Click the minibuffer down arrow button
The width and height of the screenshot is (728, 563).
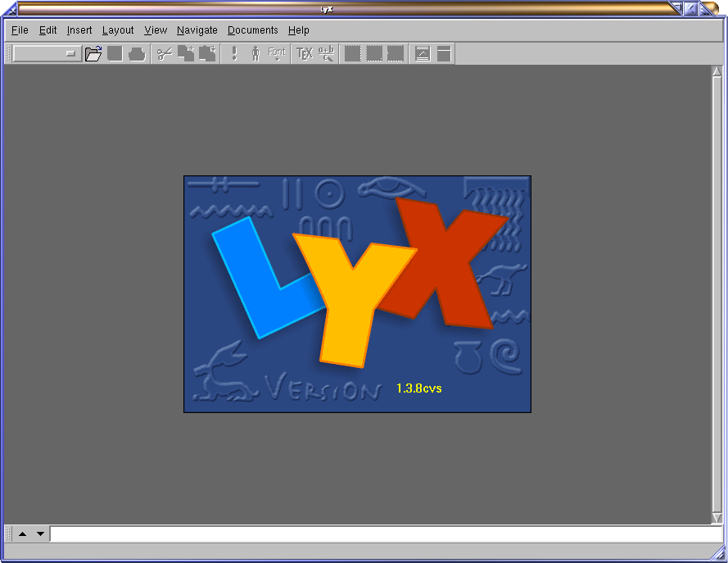click(x=40, y=533)
